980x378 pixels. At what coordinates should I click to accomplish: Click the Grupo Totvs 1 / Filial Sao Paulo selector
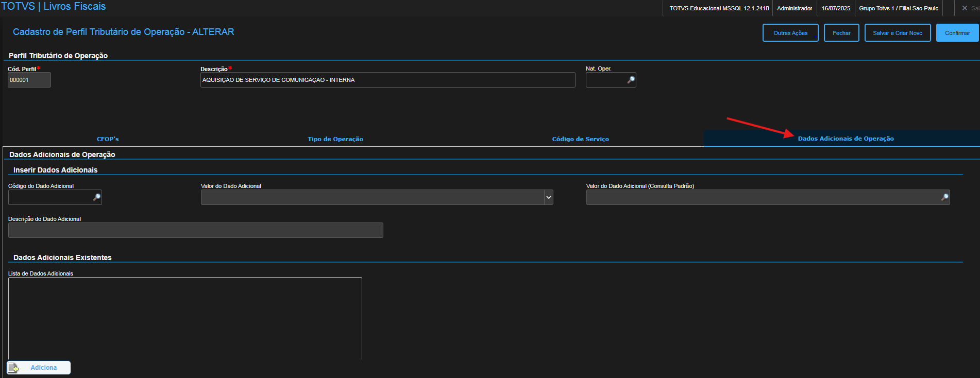(898, 8)
